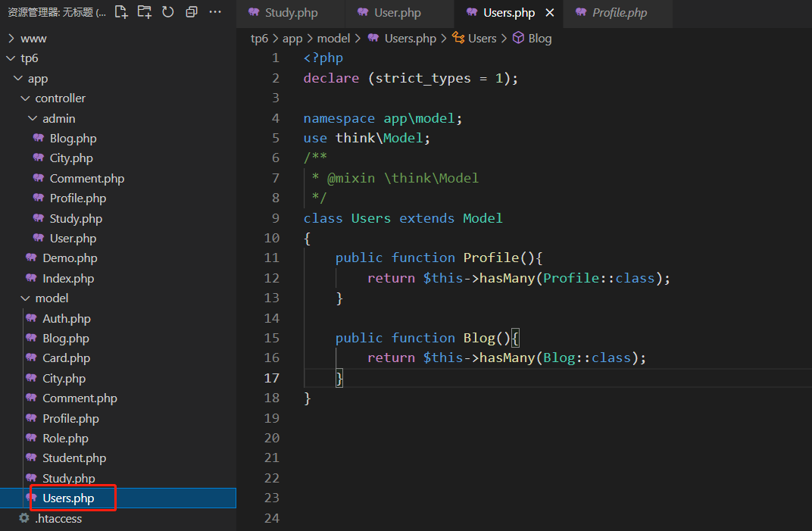
Task: Click tp6 in the breadcrumb path
Action: [x=259, y=39]
